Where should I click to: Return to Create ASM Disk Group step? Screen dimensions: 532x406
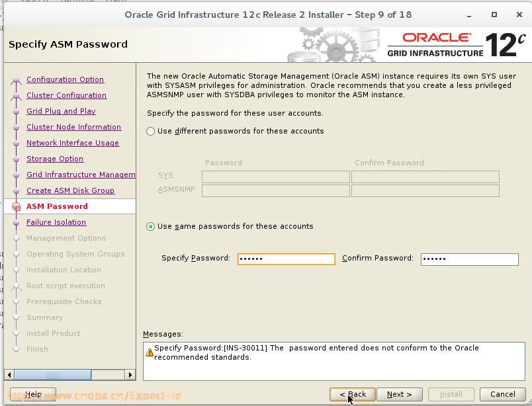[x=71, y=190]
